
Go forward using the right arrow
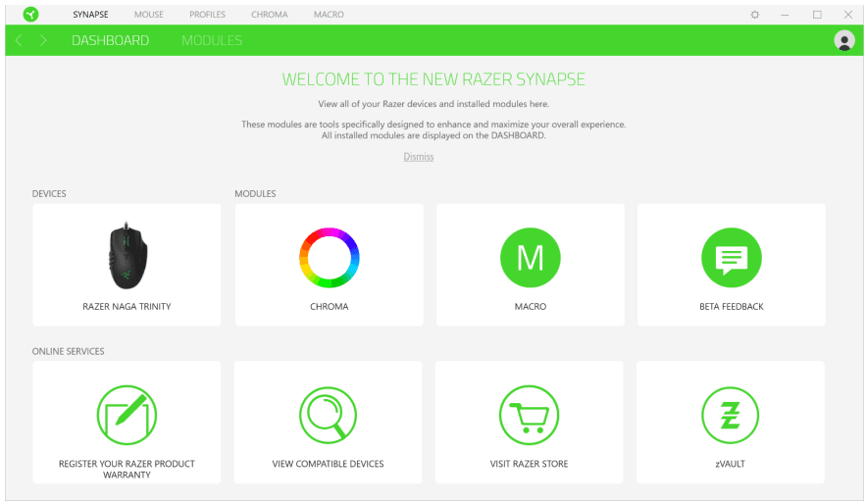click(x=43, y=40)
